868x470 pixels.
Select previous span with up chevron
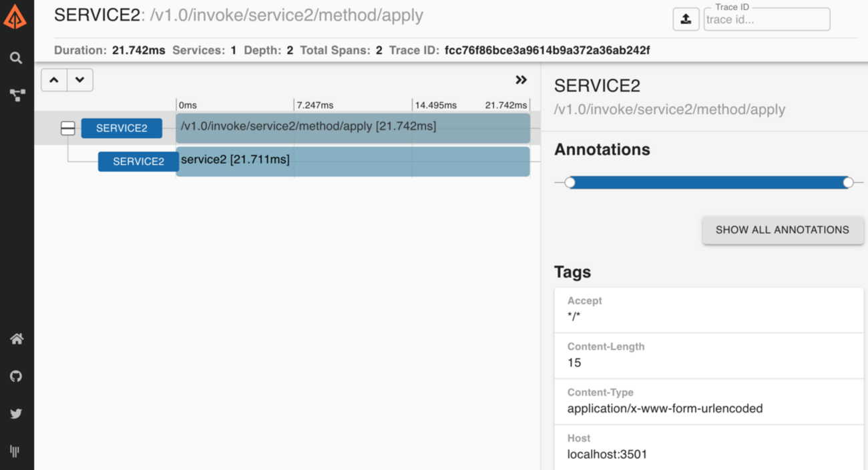54,80
